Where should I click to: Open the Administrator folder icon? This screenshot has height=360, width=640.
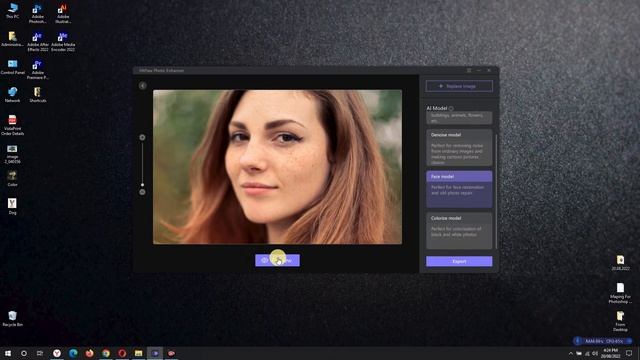(13, 39)
